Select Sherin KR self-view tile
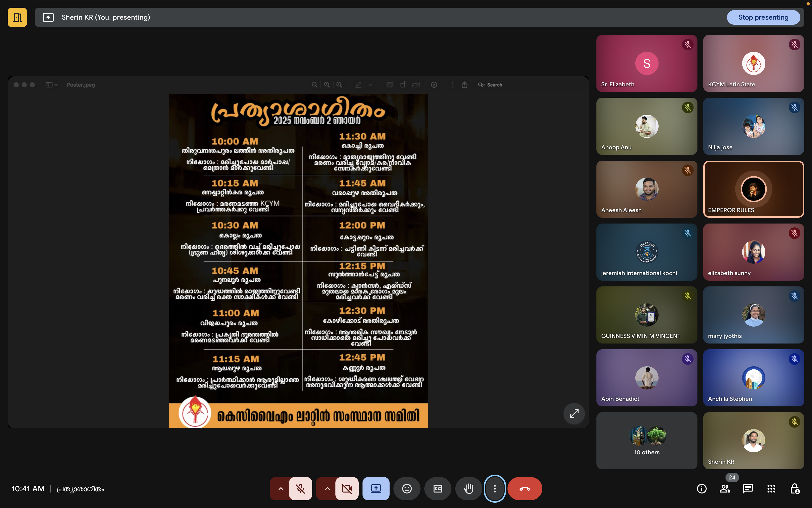The width and height of the screenshot is (812, 508). pyautogui.click(x=753, y=441)
